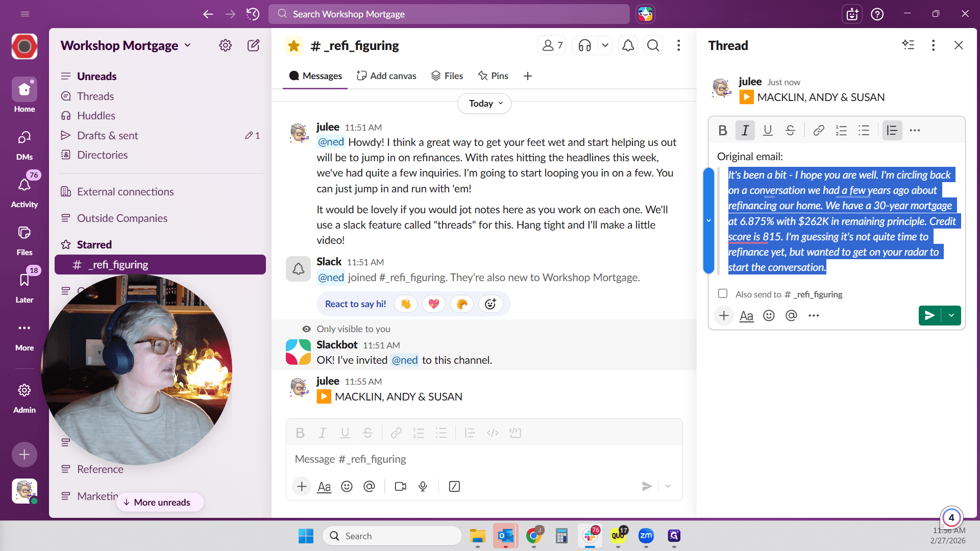
Task: Apply bulleted list in thread composer
Action: 864,131
